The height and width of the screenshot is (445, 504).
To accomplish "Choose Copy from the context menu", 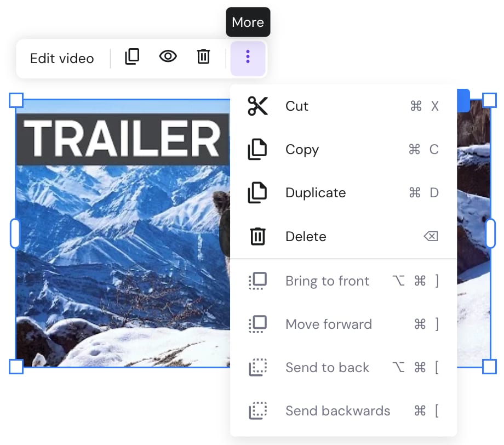I will (x=302, y=149).
